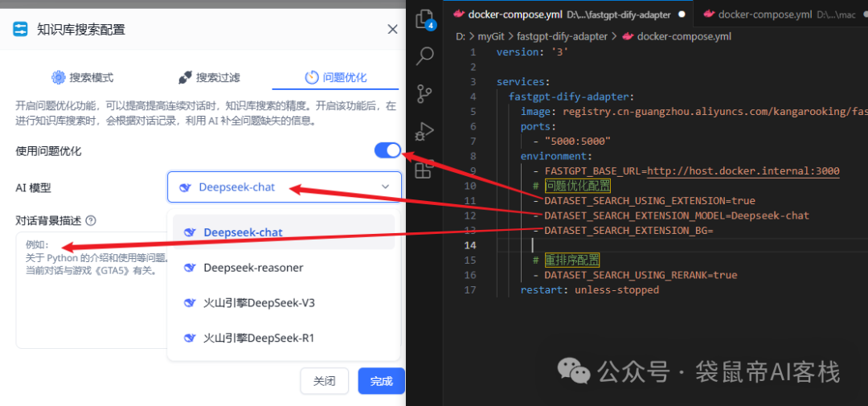Choose Deepseek-chat from the model list
The height and width of the screenshot is (406, 868).
click(284, 232)
